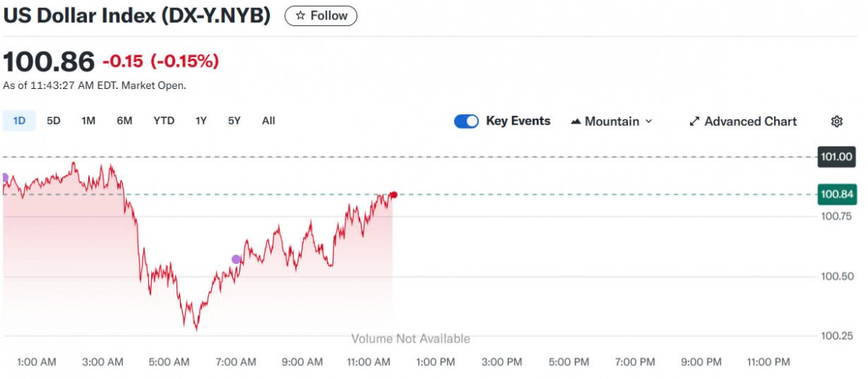This screenshot has height=379, width=868.
Task: Click purple key event marker at chart start
Action: tap(4, 178)
